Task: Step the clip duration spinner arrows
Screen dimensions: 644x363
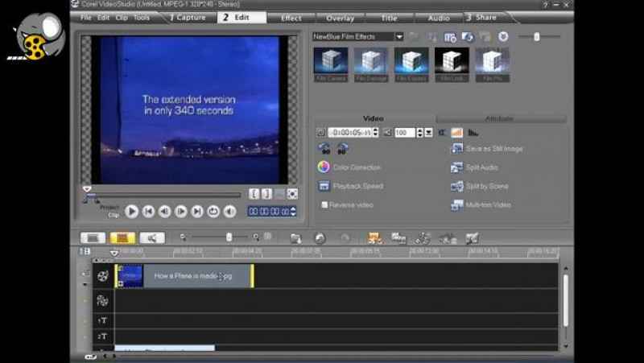Action: click(375, 132)
